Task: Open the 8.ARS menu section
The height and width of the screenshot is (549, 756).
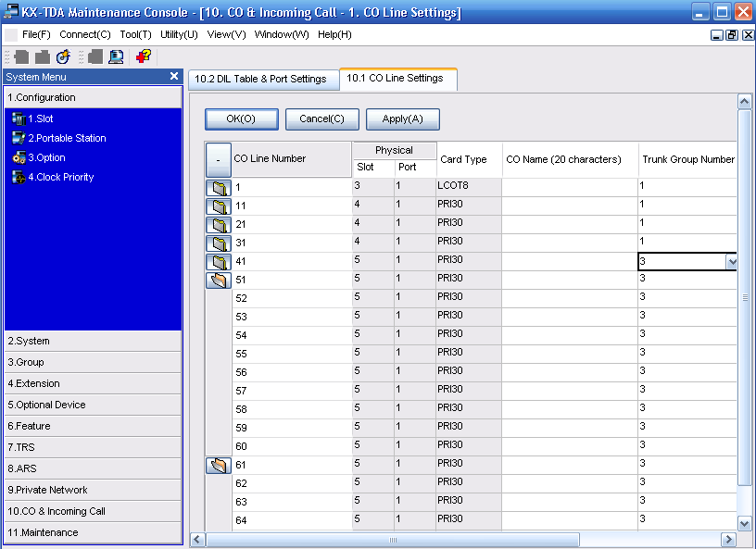Action: click(93, 468)
